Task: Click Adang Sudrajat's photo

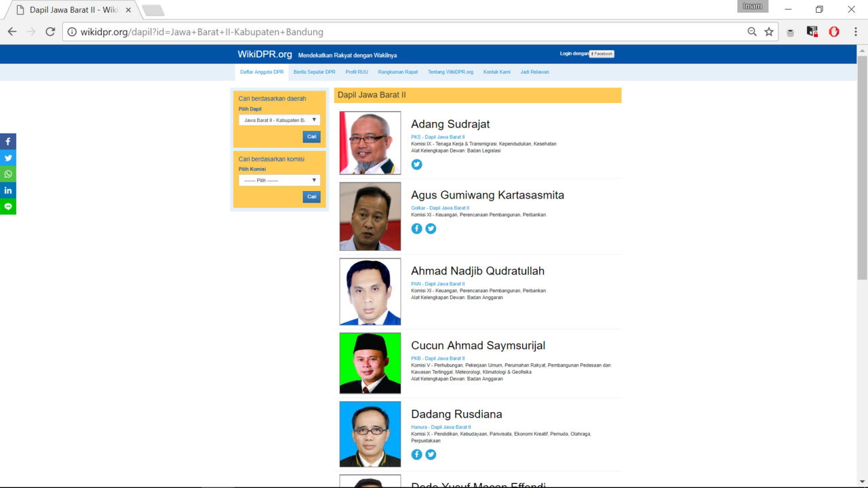Action: tap(370, 143)
